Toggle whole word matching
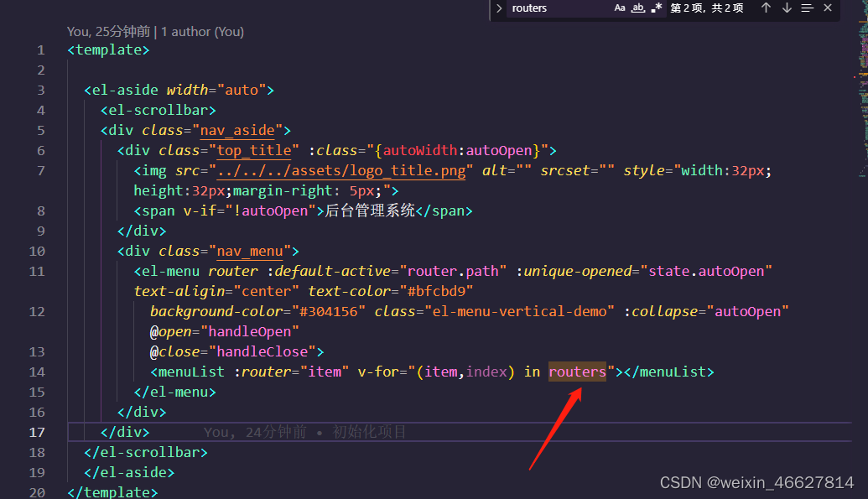This screenshot has width=868, height=499. coord(638,9)
